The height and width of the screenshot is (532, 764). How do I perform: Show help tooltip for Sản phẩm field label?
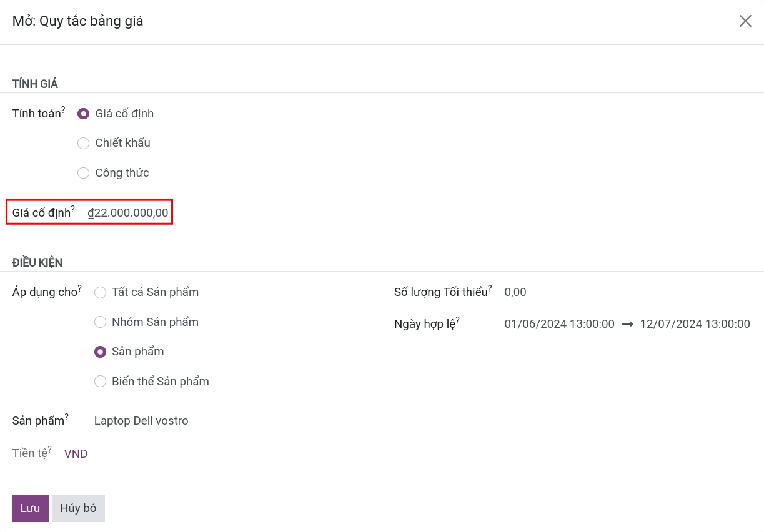(67, 416)
